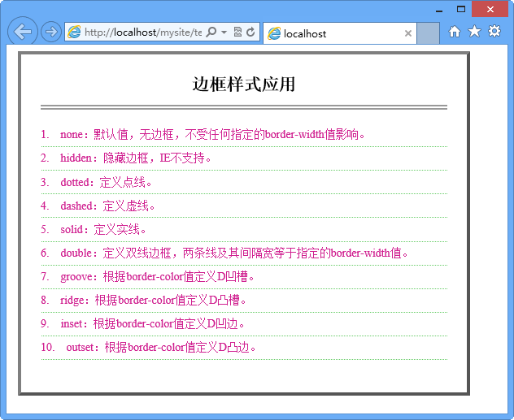Click the heading 边框样式应用
Screen dimensions: 514x420
tap(244, 84)
